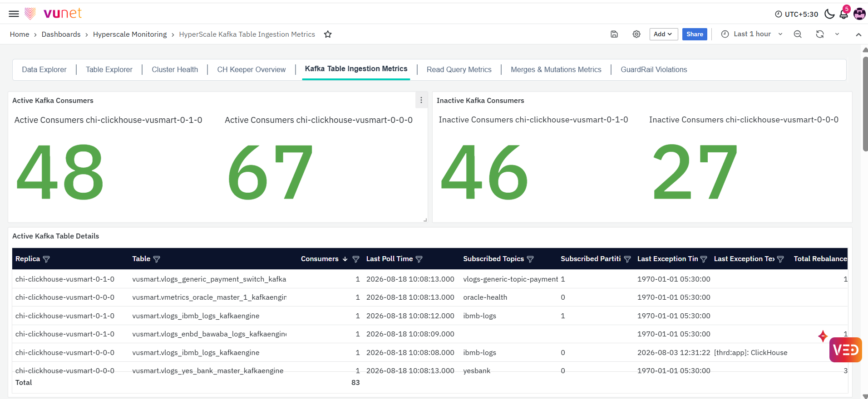
Task: Open dashboard settings gear
Action: 636,34
